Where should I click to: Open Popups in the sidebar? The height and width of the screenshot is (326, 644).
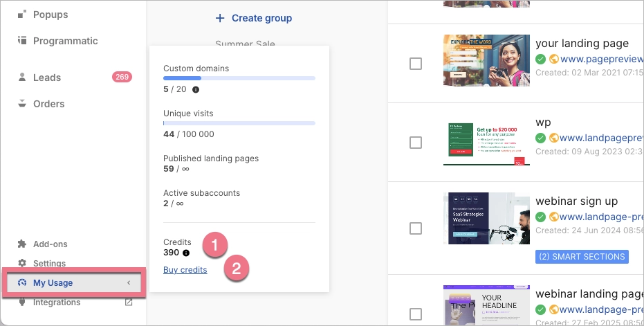coord(50,15)
